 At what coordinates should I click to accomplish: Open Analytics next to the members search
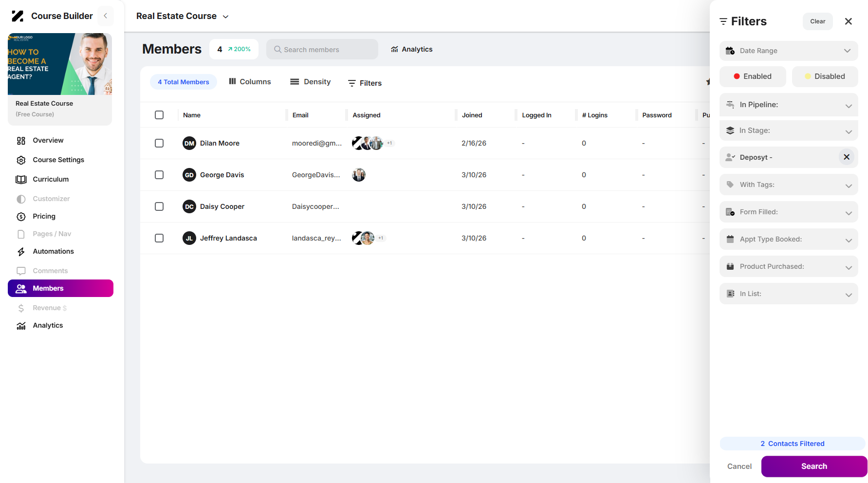(412, 49)
